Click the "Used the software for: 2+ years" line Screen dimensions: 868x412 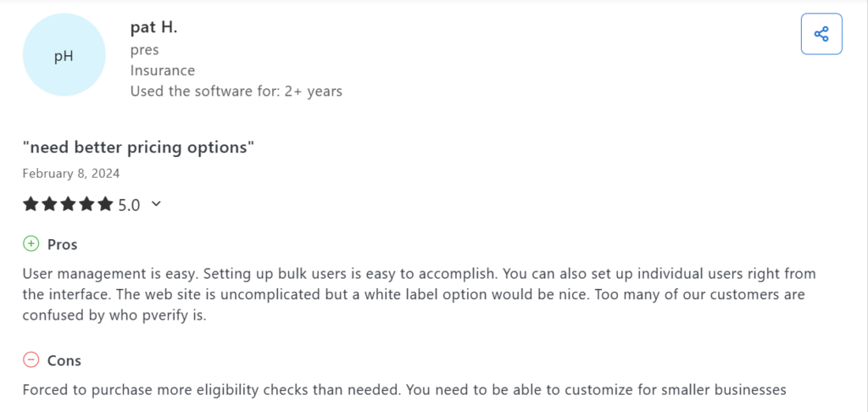[236, 91]
